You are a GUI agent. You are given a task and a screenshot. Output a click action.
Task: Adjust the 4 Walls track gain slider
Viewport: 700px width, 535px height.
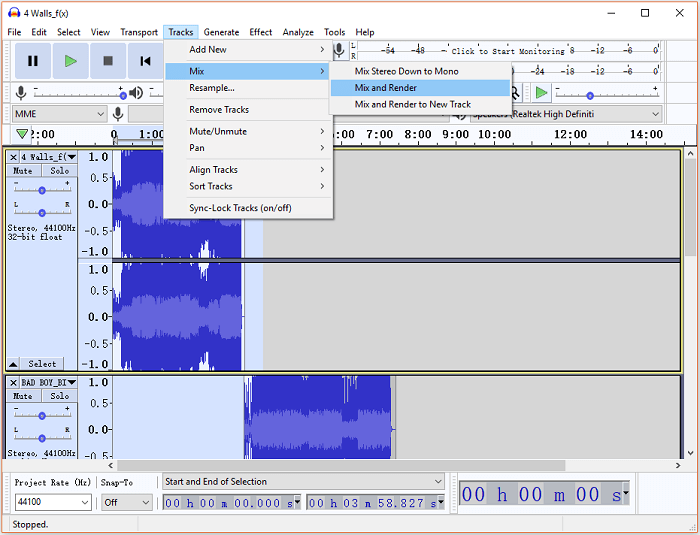point(42,189)
